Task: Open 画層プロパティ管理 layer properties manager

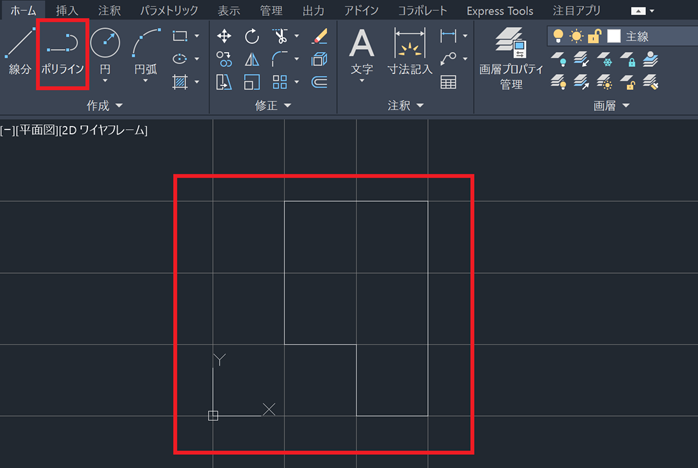Action: click(x=511, y=58)
